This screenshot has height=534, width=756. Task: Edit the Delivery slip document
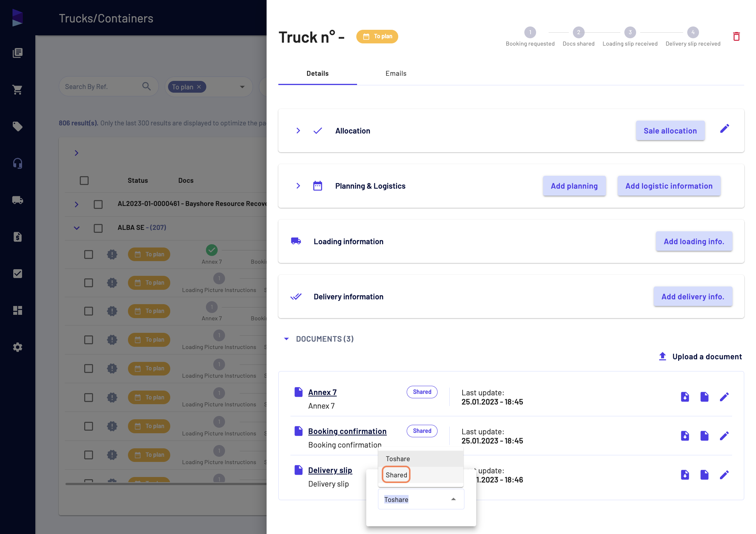[724, 475]
